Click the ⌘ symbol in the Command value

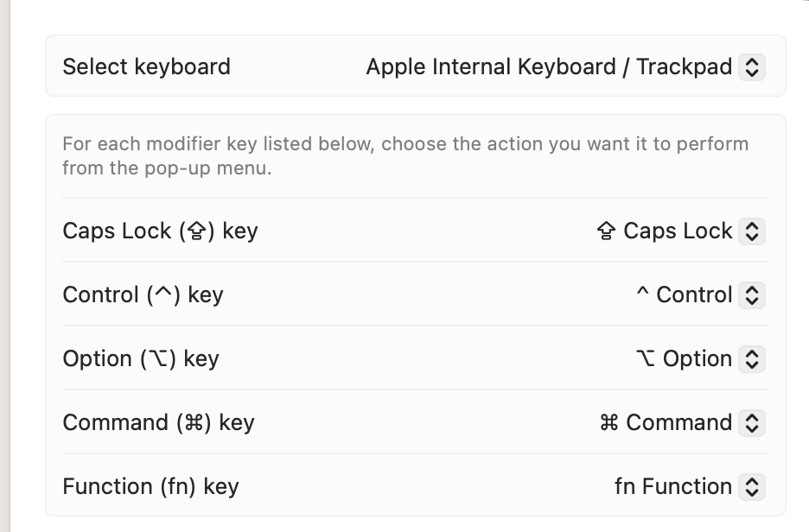tap(608, 423)
